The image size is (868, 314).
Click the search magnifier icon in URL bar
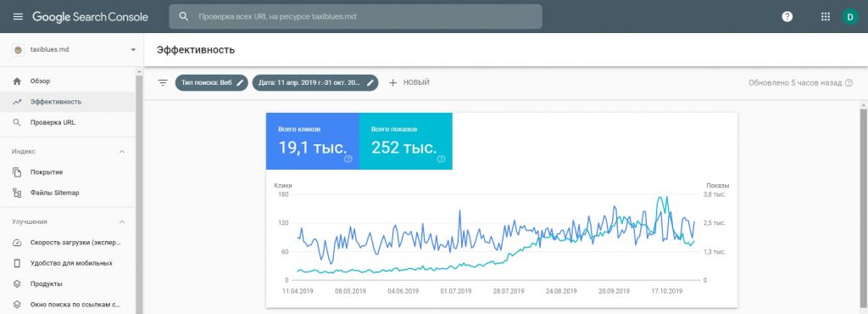pos(184,17)
